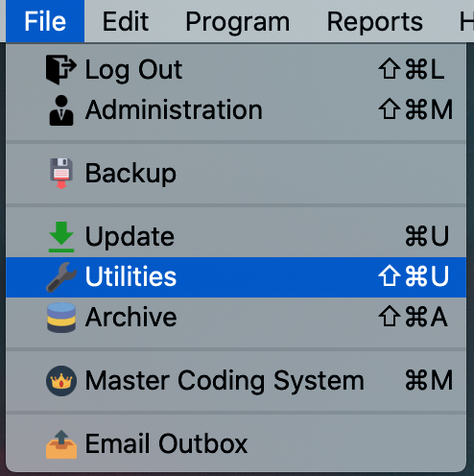Viewport: 474px width, 476px height.
Task: Click the Administration person icon
Action: click(x=61, y=110)
